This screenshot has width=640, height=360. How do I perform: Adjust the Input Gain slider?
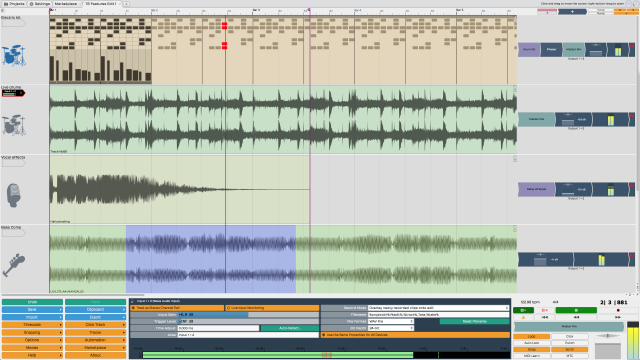pyautogui.click(x=248, y=315)
